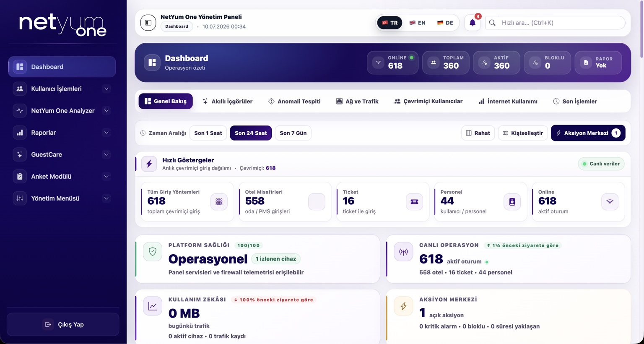The image size is (644, 344).
Task: Click the Anket Modülü clipboard icon
Action: point(20,176)
